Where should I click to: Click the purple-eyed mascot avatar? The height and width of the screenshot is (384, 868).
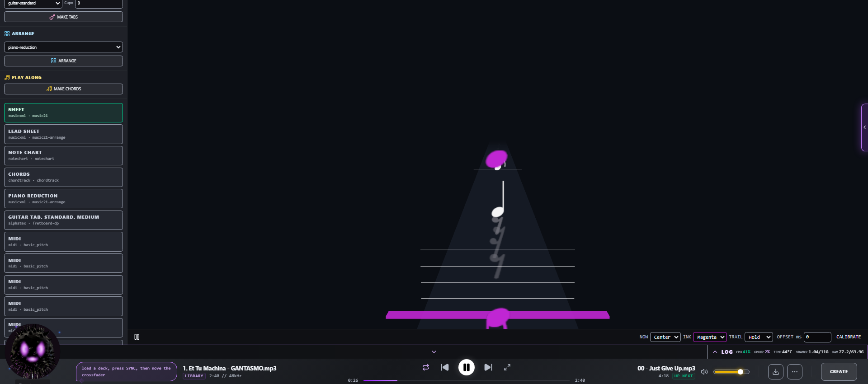pyautogui.click(x=33, y=351)
